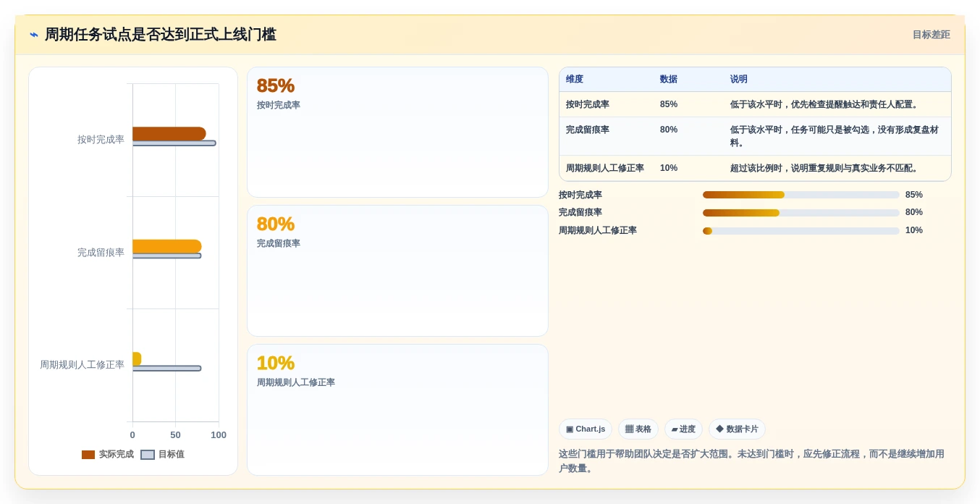Click the 维度 column header

(x=575, y=80)
